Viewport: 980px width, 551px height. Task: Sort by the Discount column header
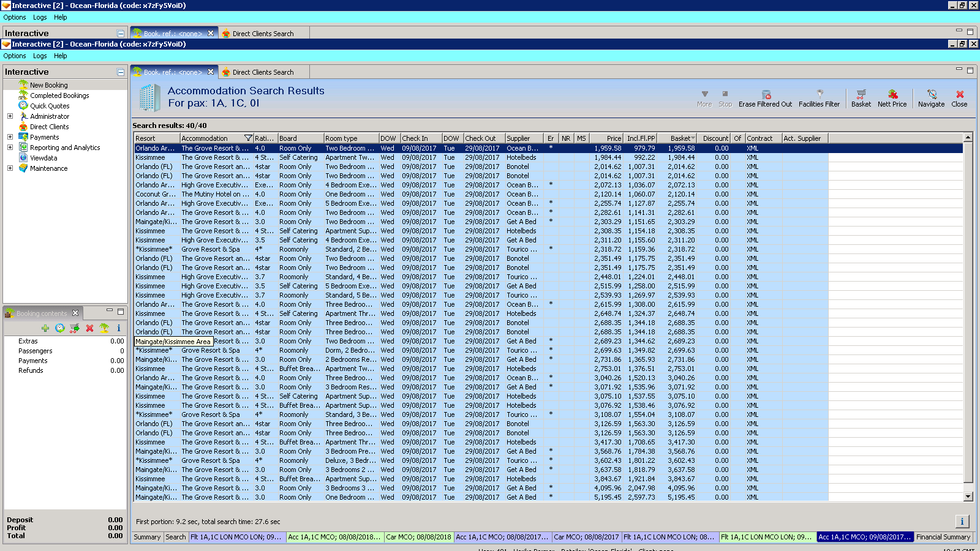[x=715, y=138]
